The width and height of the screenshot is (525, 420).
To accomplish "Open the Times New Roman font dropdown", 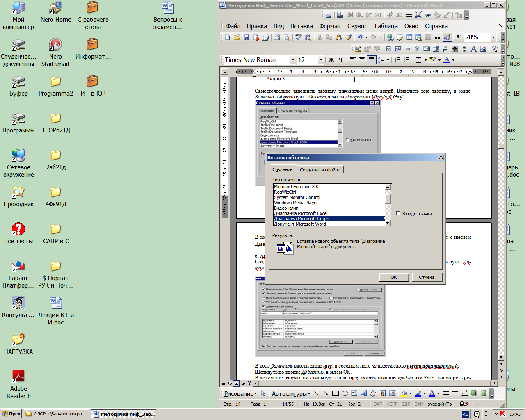I will tap(293, 60).
